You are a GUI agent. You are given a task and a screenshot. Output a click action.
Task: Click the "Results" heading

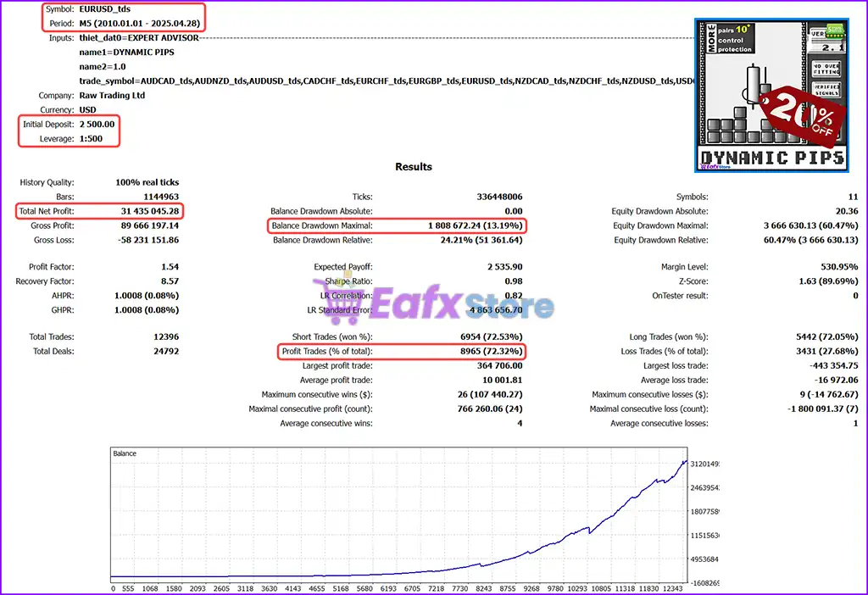(x=414, y=167)
